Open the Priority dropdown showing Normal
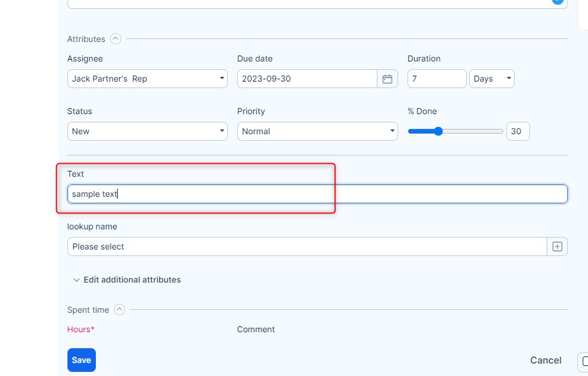This screenshot has width=588, height=376. pyautogui.click(x=317, y=131)
